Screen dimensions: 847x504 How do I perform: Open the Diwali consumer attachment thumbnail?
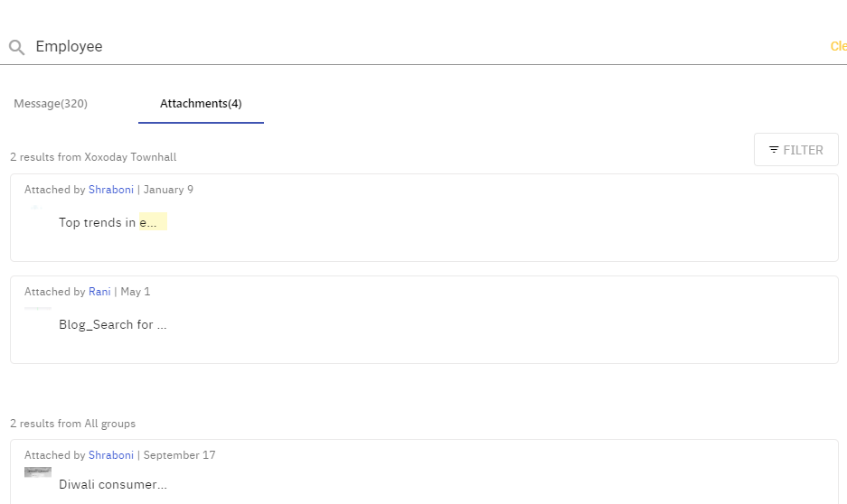point(38,472)
